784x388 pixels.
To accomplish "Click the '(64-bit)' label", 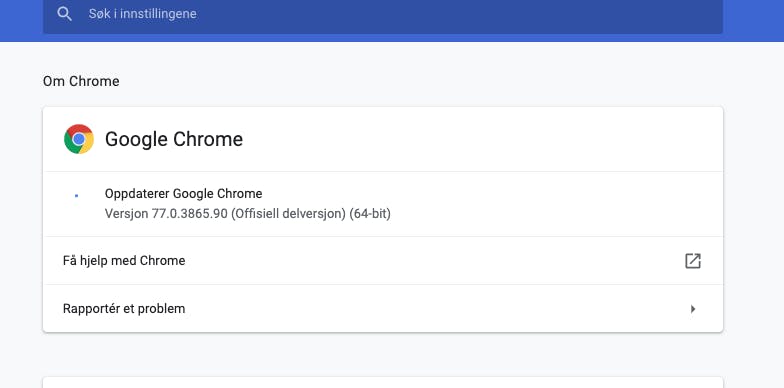I will [370, 214].
